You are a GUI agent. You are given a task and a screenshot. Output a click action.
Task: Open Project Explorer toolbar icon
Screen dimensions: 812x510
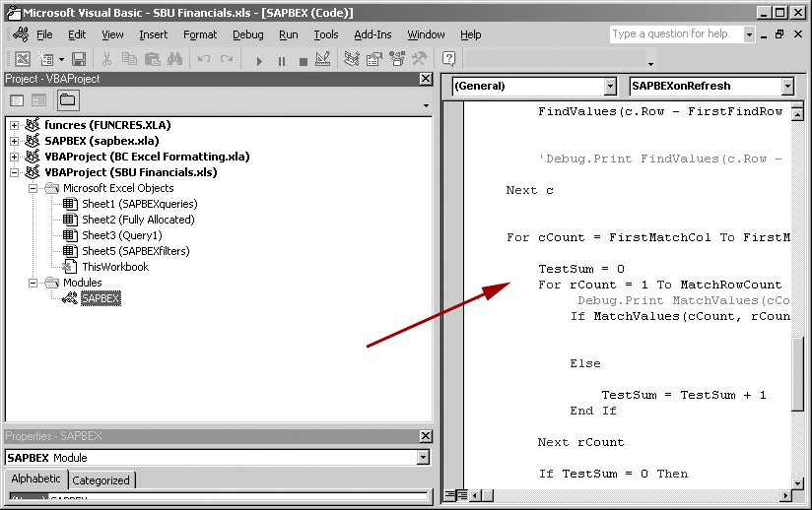click(352, 59)
